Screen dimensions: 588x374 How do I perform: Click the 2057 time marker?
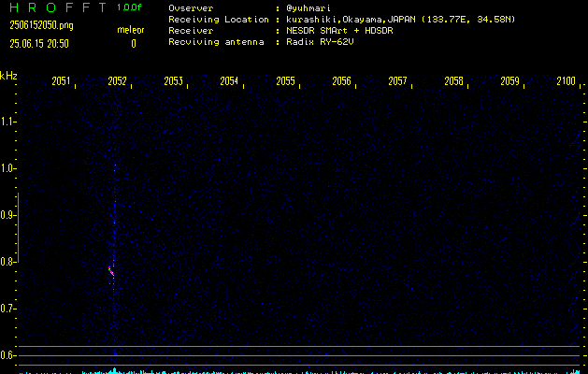pos(397,81)
